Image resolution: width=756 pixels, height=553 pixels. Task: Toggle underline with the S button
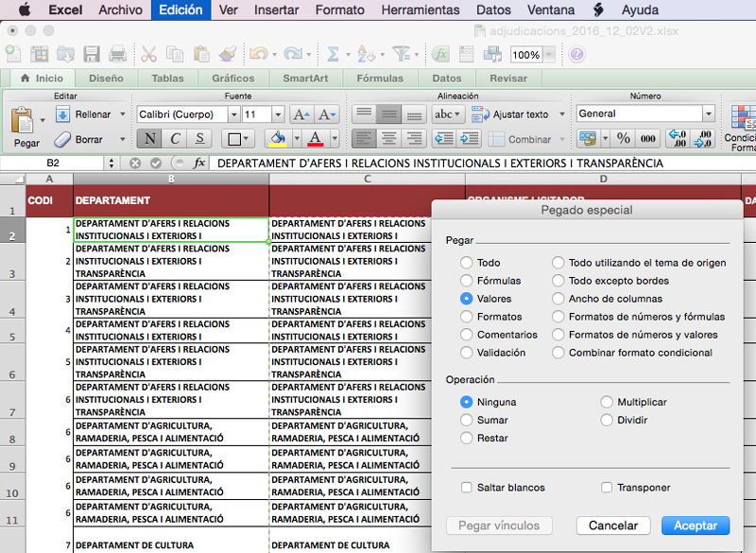click(199, 139)
